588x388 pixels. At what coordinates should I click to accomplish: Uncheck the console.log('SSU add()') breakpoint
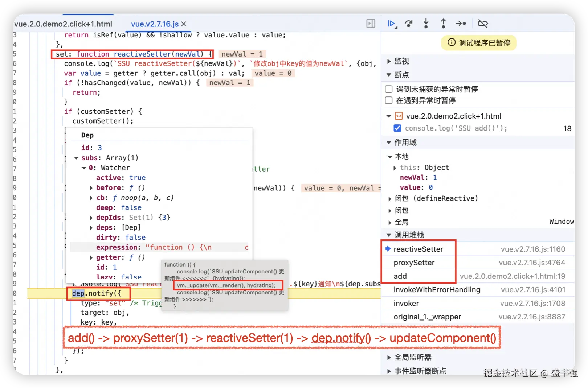pyautogui.click(x=397, y=128)
